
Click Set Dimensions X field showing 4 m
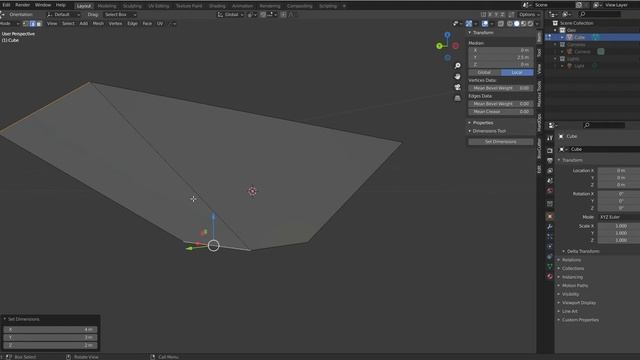pos(50,329)
